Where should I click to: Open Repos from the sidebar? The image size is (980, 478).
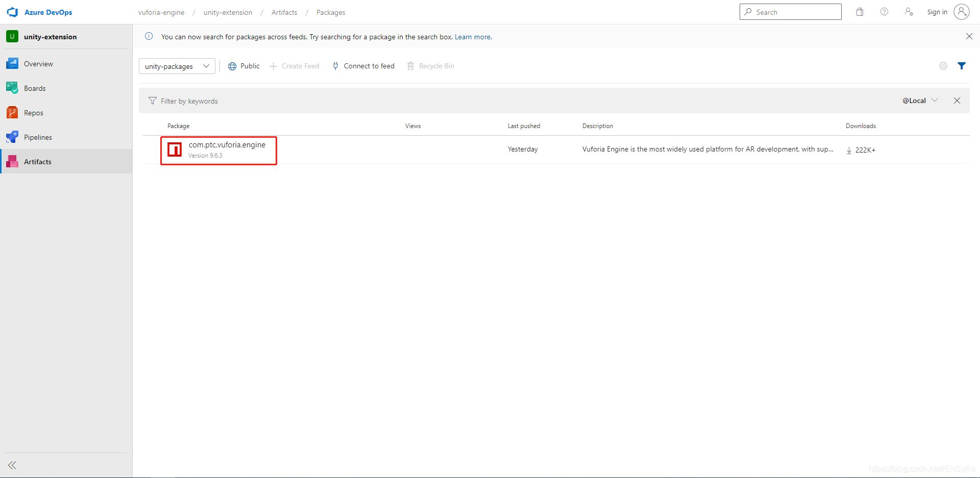(66, 113)
